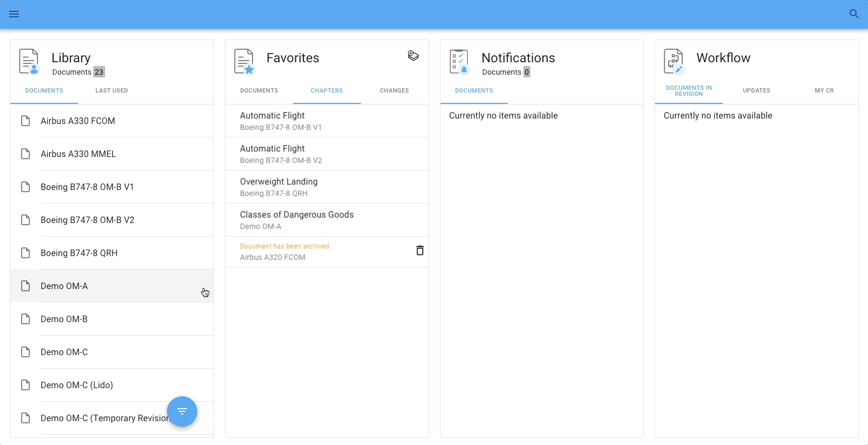Click the file icon beside Demo OM-C

tap(25, 352)
